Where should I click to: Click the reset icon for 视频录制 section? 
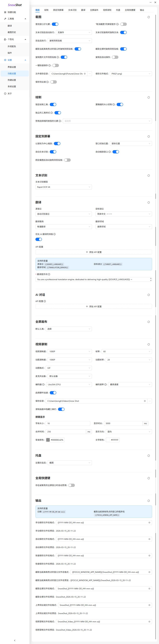point(149,345)
